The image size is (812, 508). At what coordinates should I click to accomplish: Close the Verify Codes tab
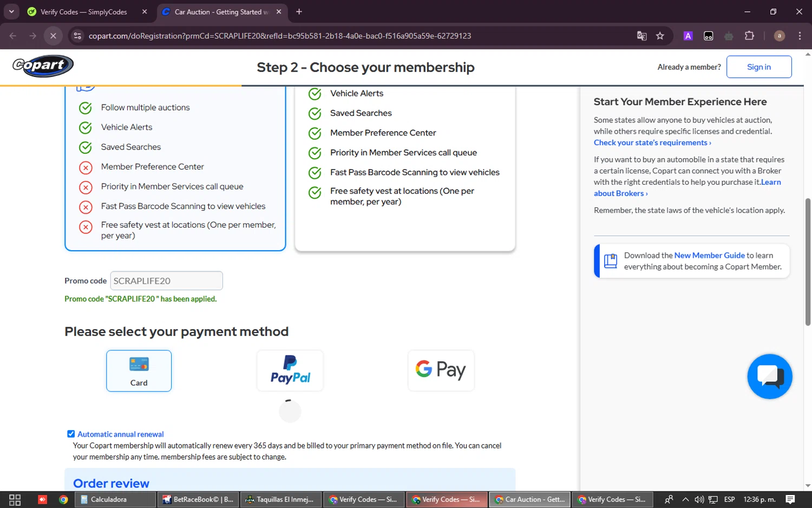coord(145,12)
